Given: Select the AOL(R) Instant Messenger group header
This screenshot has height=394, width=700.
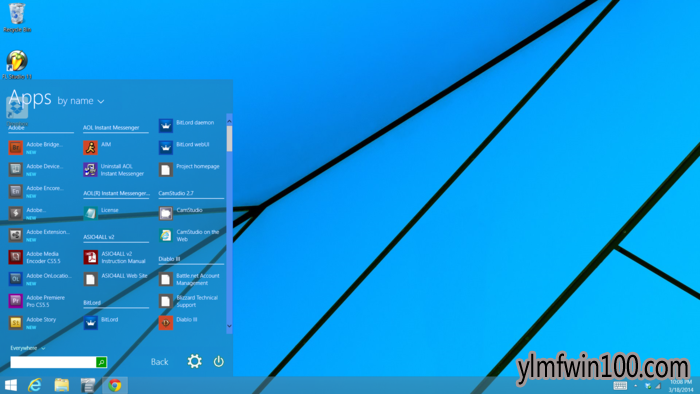Looking at the screenshot, I should tap(116, 193).
